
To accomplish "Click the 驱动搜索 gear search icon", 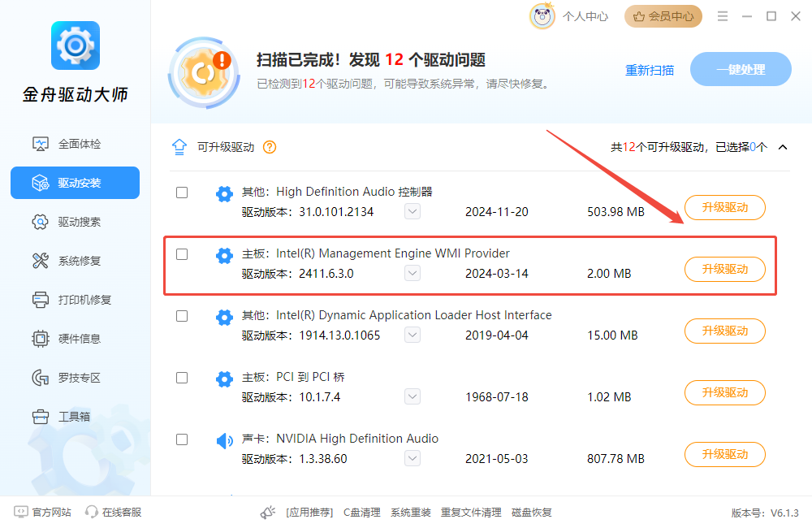I will [x=41, y=222].
